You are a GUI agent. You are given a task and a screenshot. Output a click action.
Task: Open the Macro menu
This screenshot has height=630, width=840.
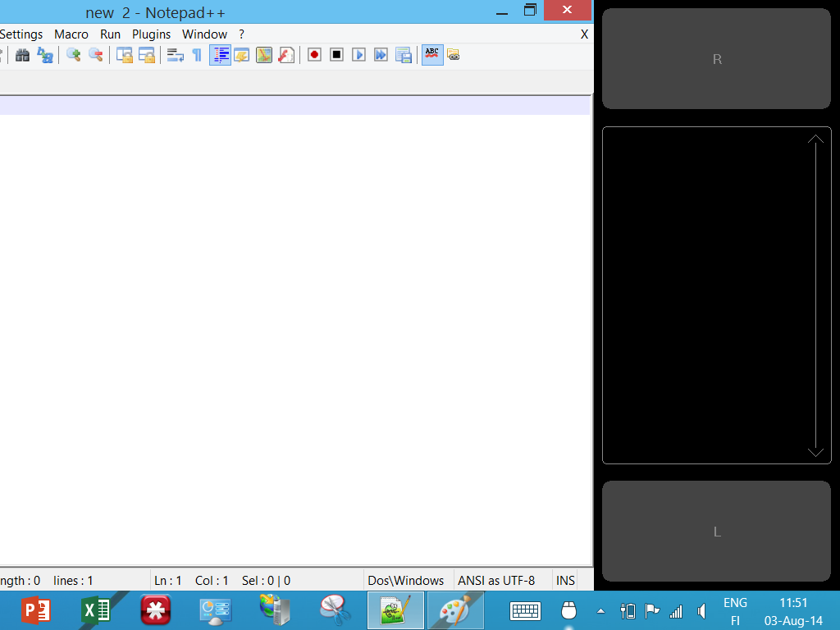(71, 34)
